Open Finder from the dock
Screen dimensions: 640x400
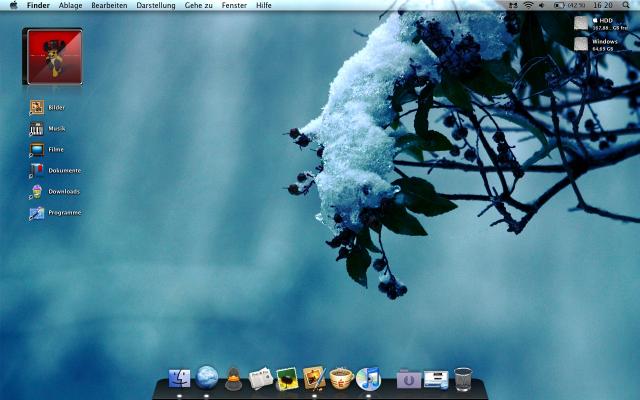click(x=180, y=378)
